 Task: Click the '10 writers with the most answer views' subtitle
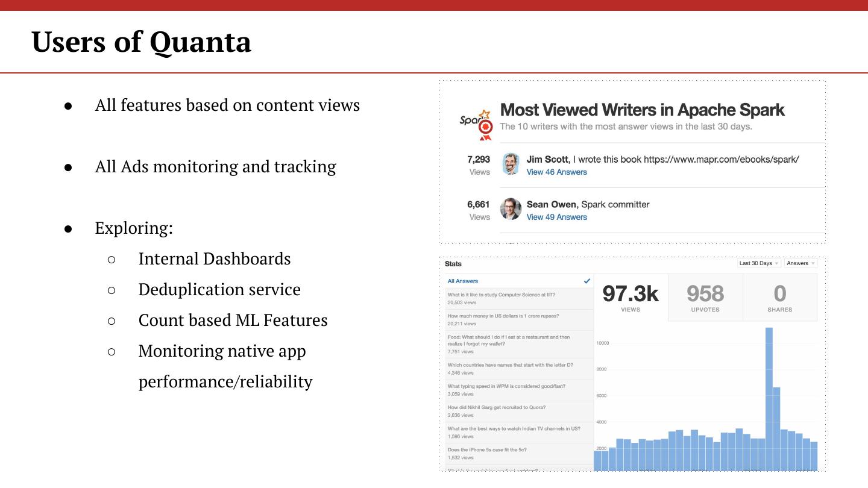click(626, 127)
